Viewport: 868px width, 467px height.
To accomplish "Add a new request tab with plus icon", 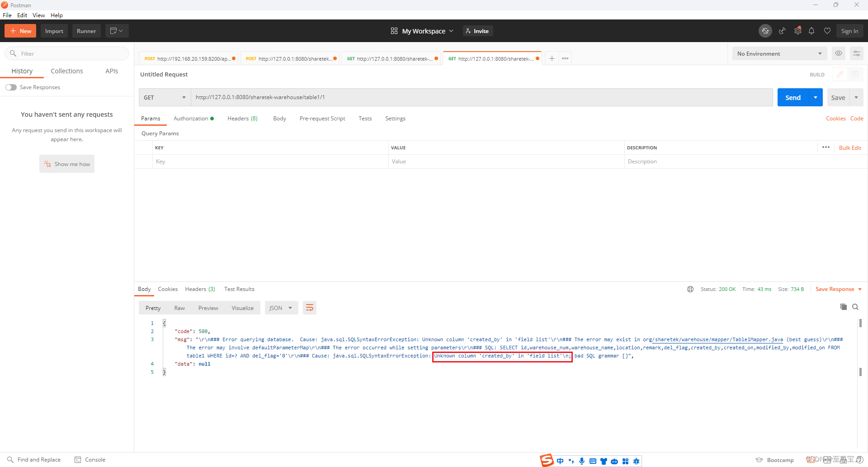I will pyautogui.click(x=552, y=58).
